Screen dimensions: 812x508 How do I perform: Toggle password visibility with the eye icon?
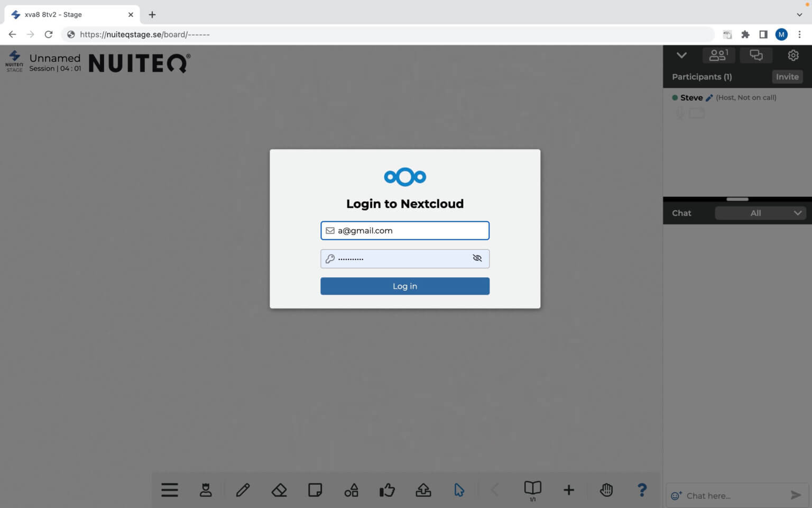pos(477,258)
